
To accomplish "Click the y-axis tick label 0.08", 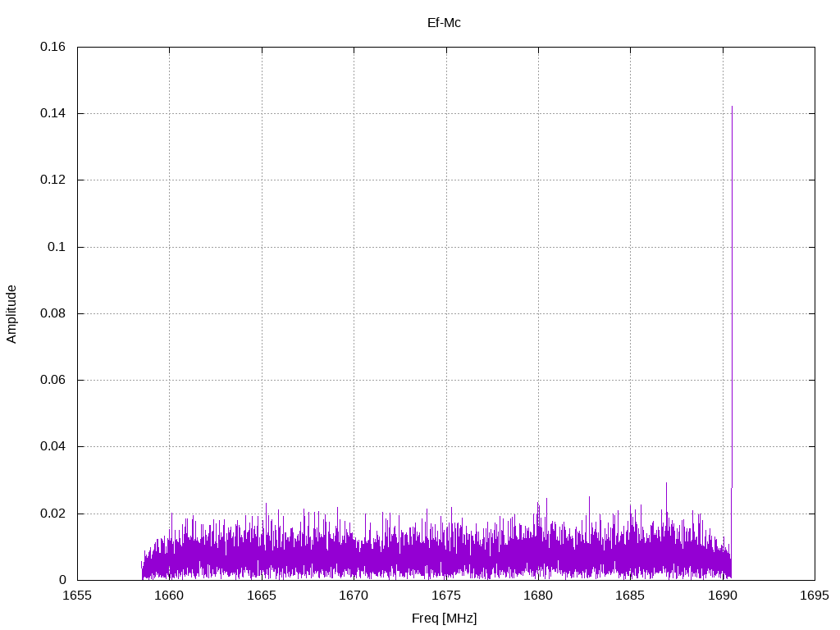I will 52,313.
